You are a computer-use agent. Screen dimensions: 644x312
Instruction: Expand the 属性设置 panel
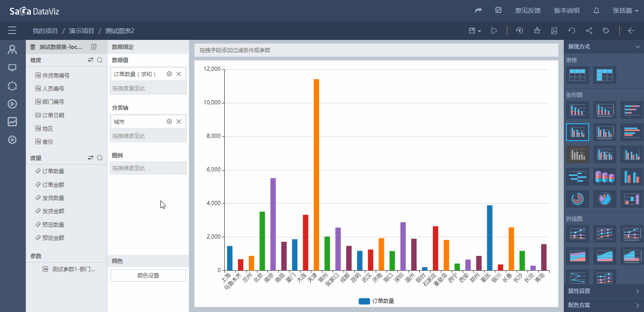(x=604, y=291)
